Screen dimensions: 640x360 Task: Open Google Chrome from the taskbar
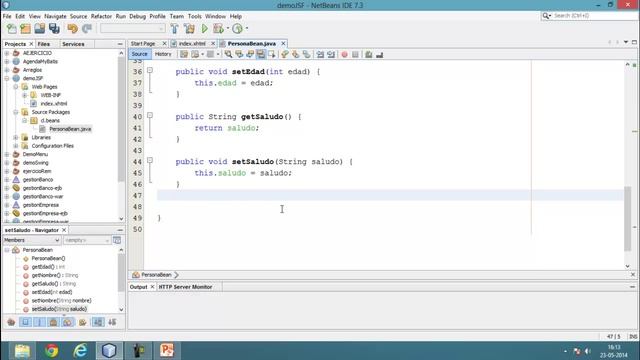click(x=51, y=350)
